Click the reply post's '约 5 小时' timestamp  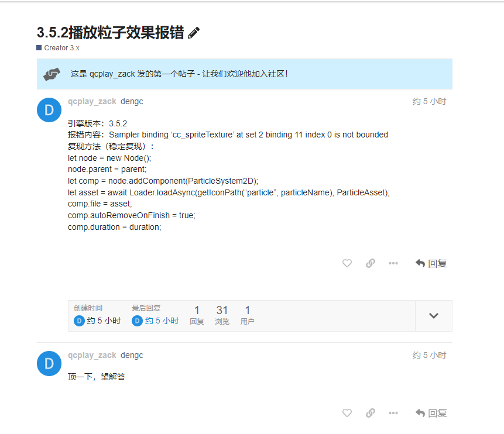[429, 355]
